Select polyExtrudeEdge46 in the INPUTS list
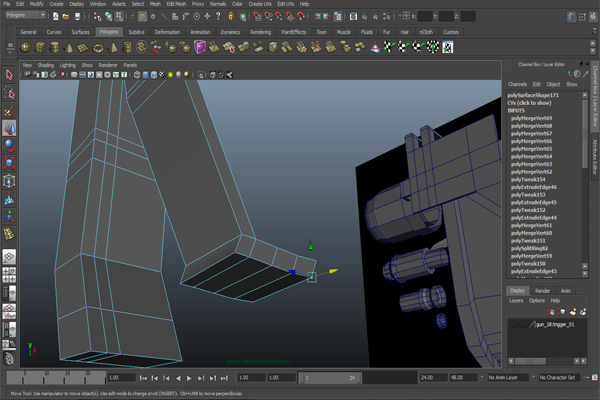This screenshot has height=400, width=600. [534, 187]
